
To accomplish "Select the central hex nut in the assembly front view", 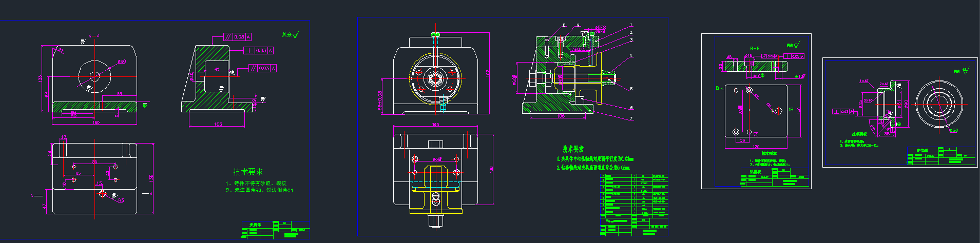I will 435,79.
